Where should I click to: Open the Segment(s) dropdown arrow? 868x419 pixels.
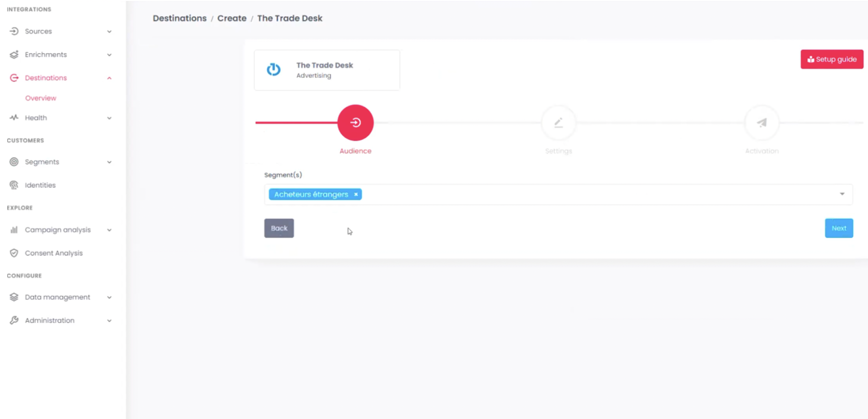click(x=842, y=194)
